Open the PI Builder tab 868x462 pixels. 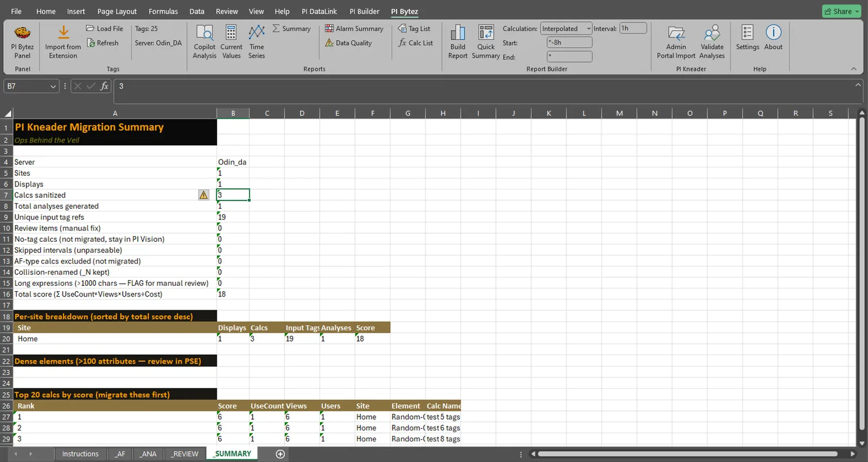point(365,11)
